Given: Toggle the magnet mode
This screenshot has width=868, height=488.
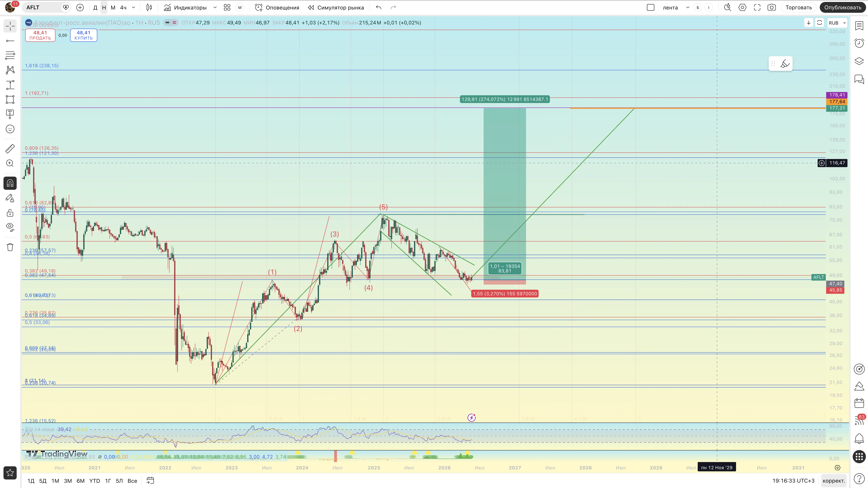Looking at the screenshot, I should point(10,183).
